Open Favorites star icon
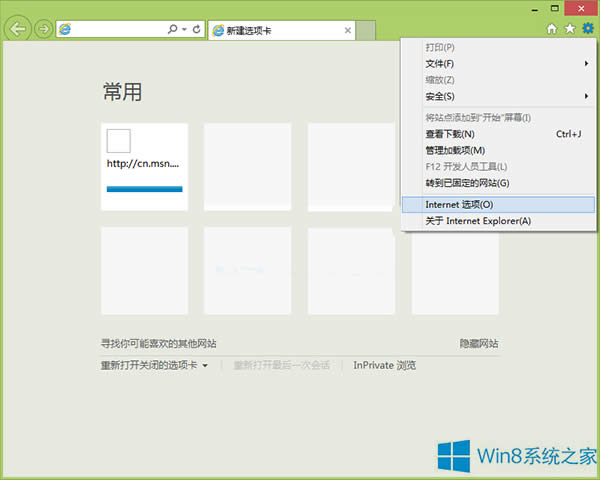 [x=569, y=29]
